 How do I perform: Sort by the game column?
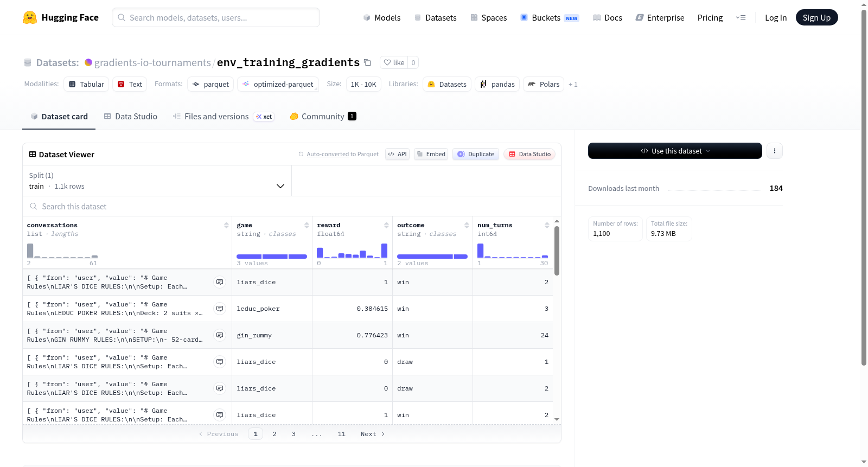click(307, 225)
